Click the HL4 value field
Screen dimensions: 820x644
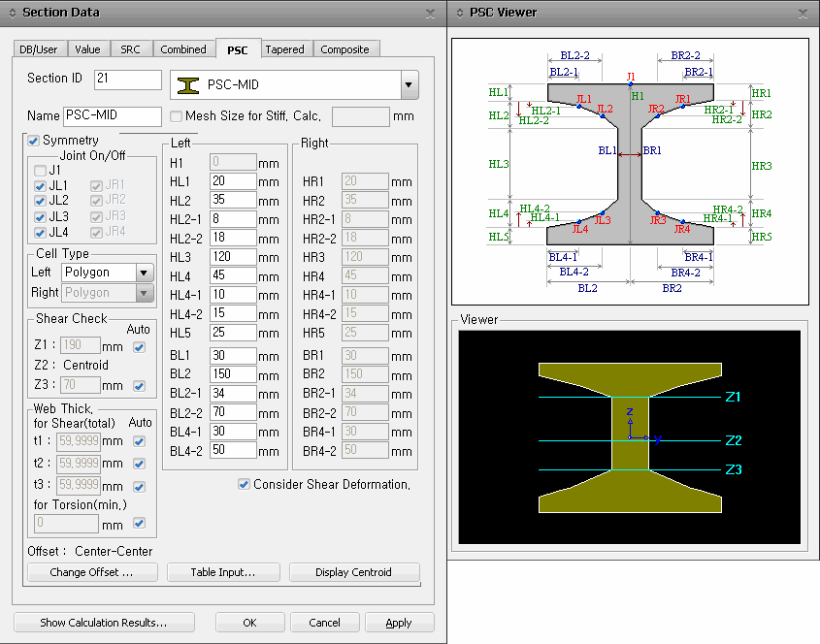point(233,276)
